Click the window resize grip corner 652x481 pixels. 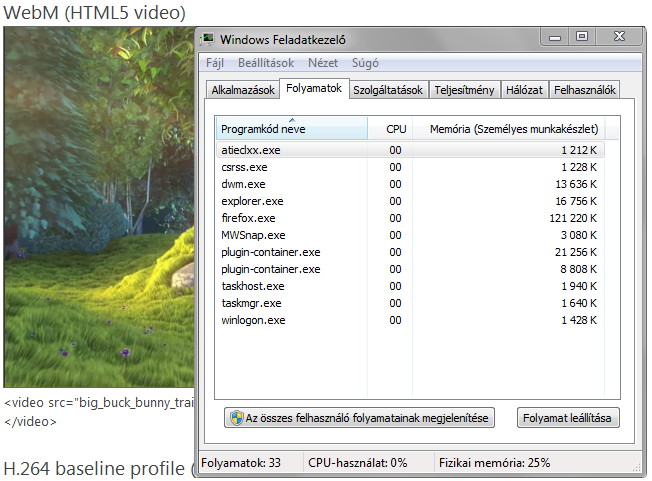click(x=637, y=467)
